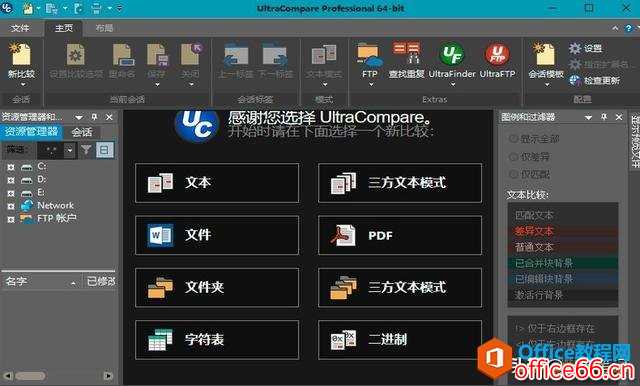Image resolution: width=640 pixels, height=386 pixels.
Task: Click the filter funnel icon in explorer
Action: pos(86,150)
